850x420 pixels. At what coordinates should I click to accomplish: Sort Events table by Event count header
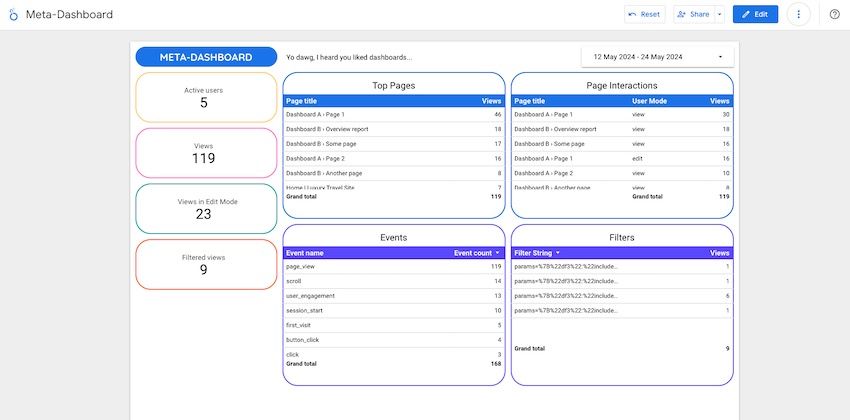point(476,253)
